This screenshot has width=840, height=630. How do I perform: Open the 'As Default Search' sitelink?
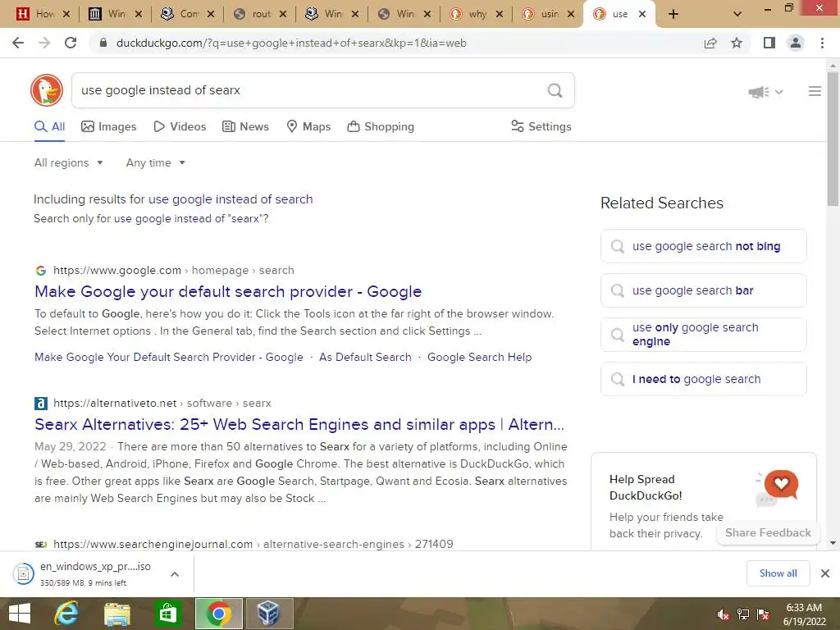point(365,358)
